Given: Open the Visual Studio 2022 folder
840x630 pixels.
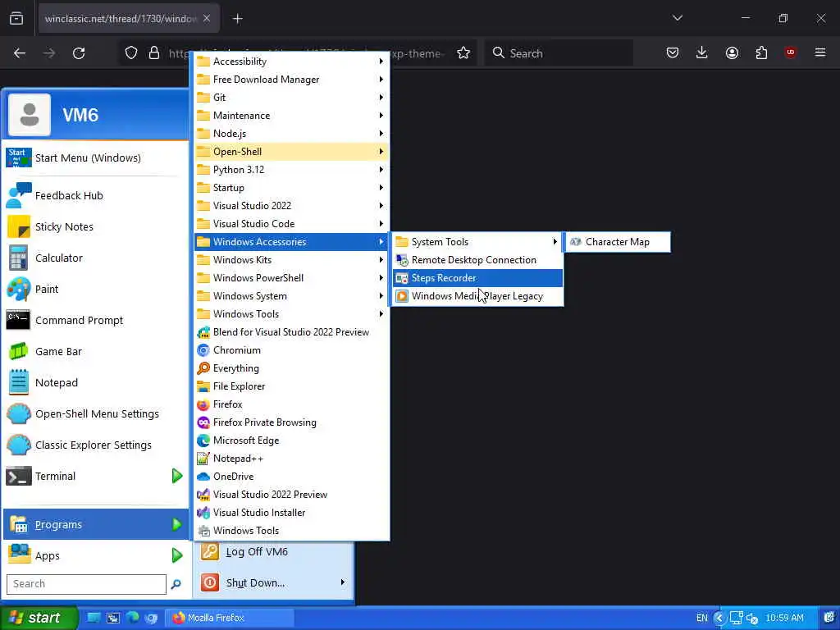Looking at the screenshot, I should [291, 206].
